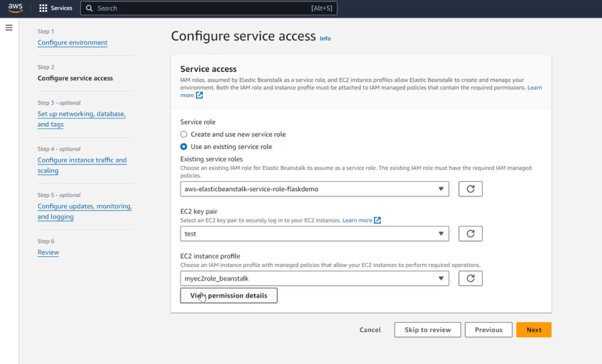The height and width of the screenshot is (364, 602).
Task: Expand the EC2 instance profile dropdown
Action: pyautogui.click(x=315, y=278)
